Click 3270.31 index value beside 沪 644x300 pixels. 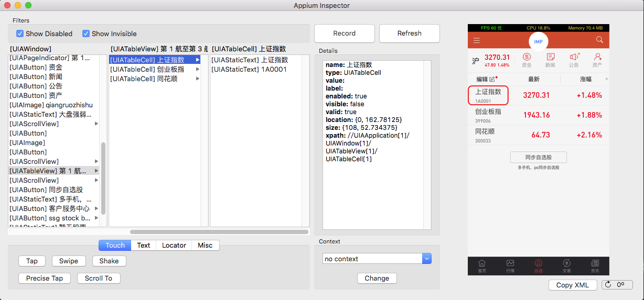click(x=497, y=57)
